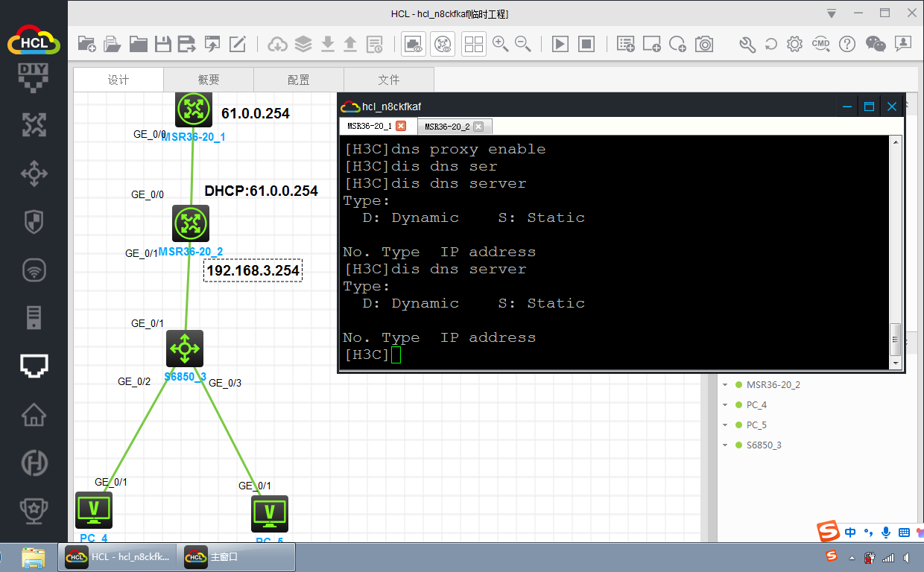Toggle the image visibility toolbar button
The height and width of the screenshot is (572, 924).
click(414, 44)
